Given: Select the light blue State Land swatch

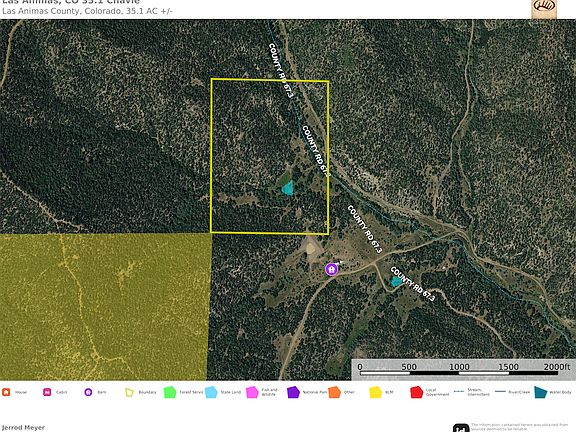Looking at the screenshot, I should pyautogui.click(x=211, y=392).
